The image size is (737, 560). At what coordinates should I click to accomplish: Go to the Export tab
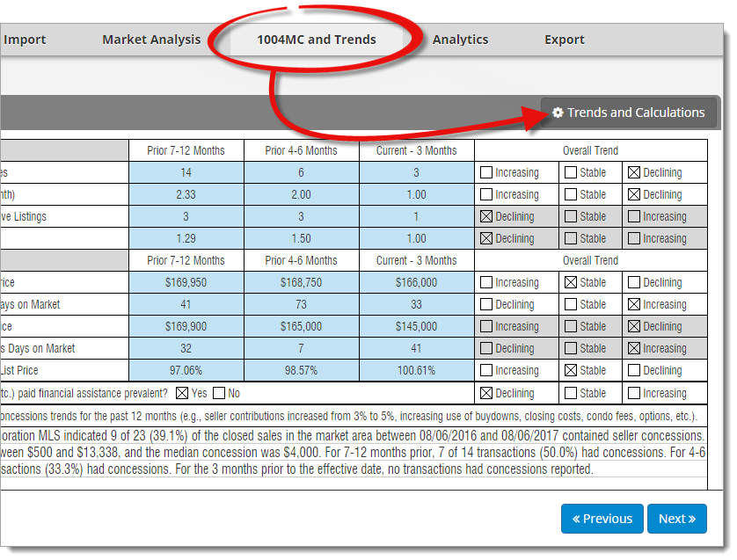(564, 40)
